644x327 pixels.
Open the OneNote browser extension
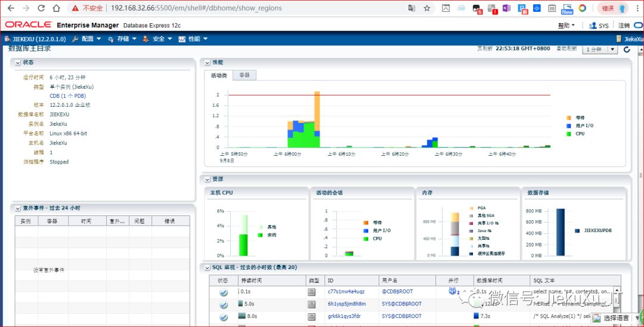click(x=507, y=8)
